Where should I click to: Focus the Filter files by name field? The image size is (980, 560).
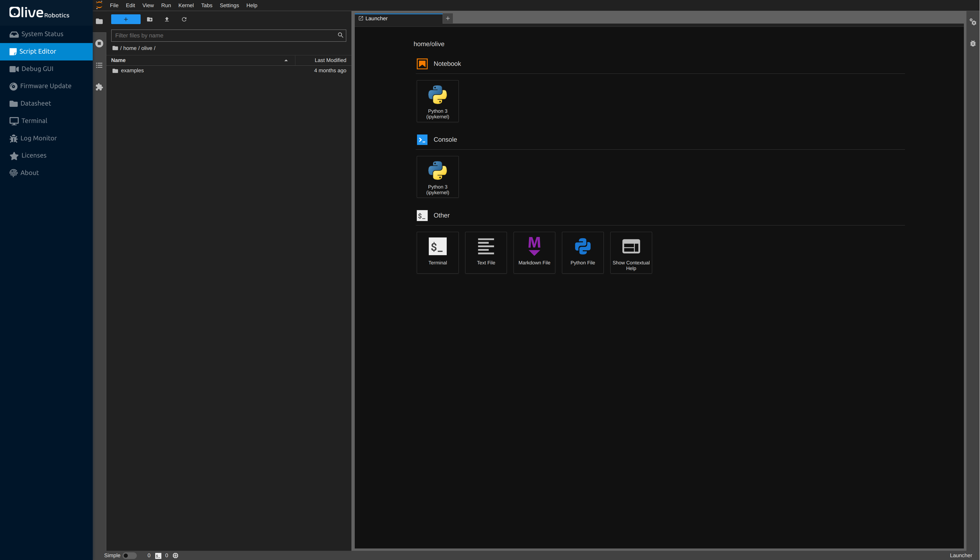(228, 35)
